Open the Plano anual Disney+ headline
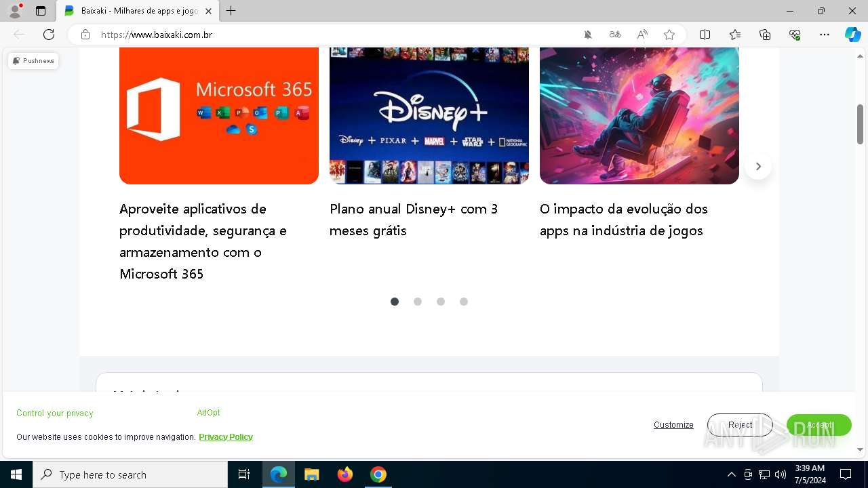 tap(414, 220)
